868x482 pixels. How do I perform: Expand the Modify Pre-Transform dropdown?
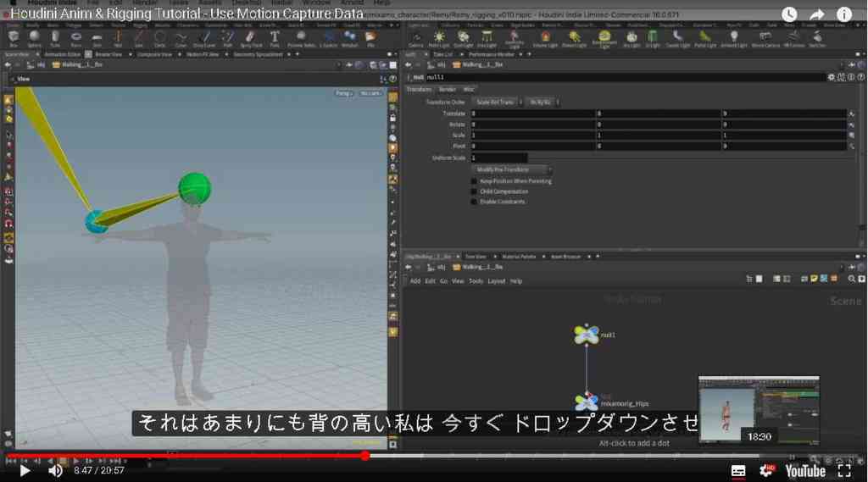click(x=512, y=169)
